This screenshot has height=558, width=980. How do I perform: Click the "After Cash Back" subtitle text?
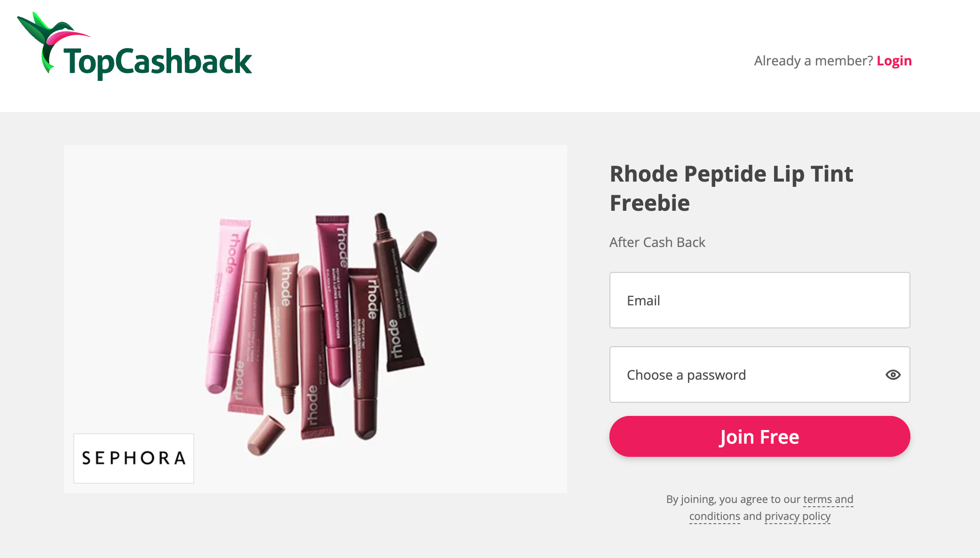coord(657,242)
